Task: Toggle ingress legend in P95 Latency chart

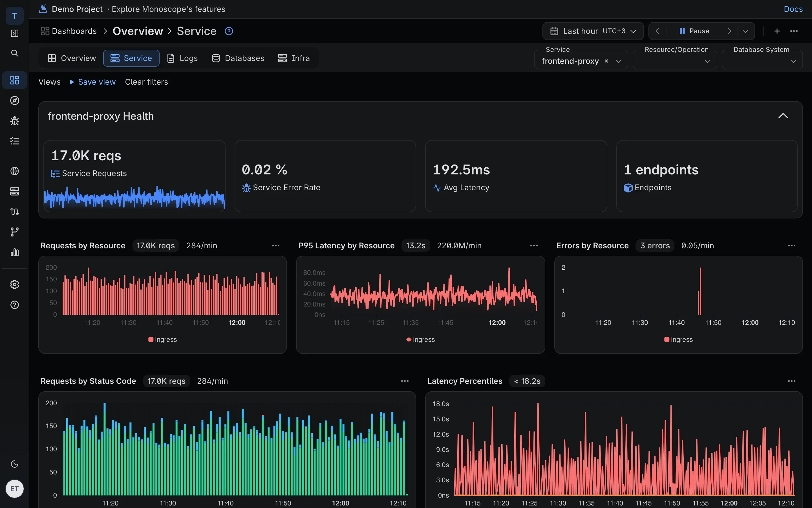Action: click(x=420, y=339)
